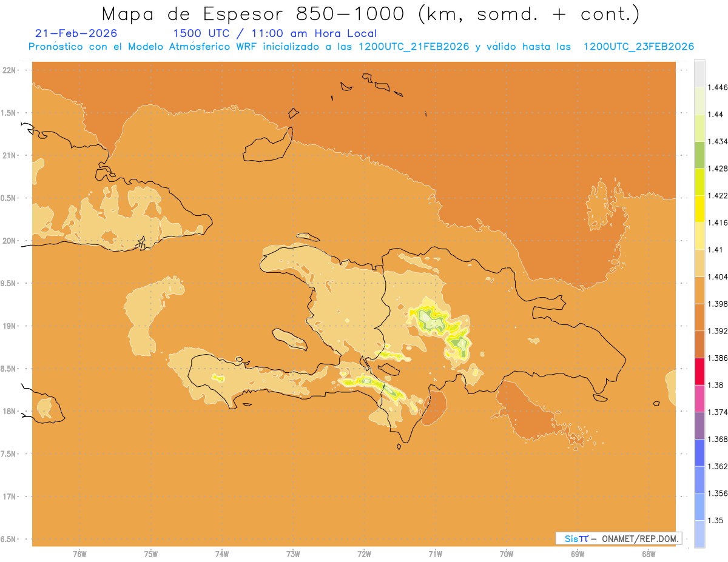The width and height of the screenshot is (728, 562).
Task: Pick the purple legend swatch between 1.368 and 1.374
Action: (699, 425)
